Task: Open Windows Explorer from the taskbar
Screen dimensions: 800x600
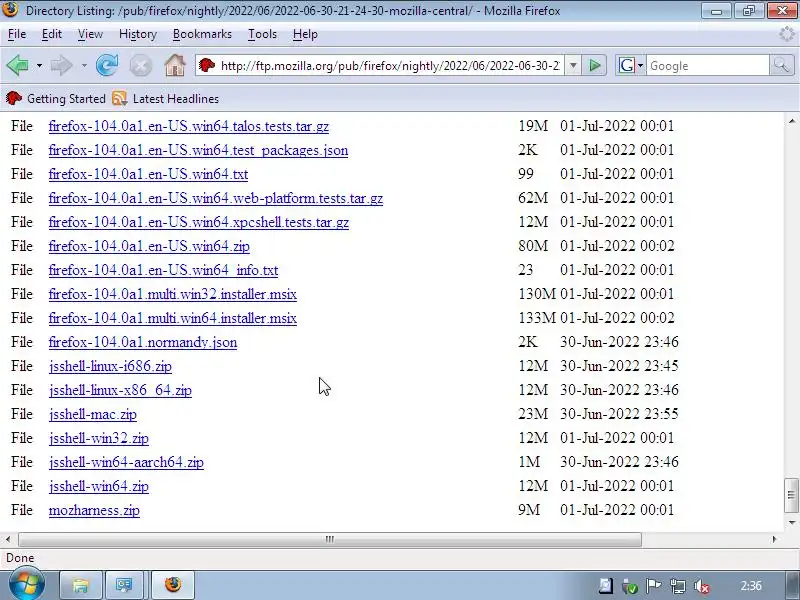Action: tap(81, 585)
